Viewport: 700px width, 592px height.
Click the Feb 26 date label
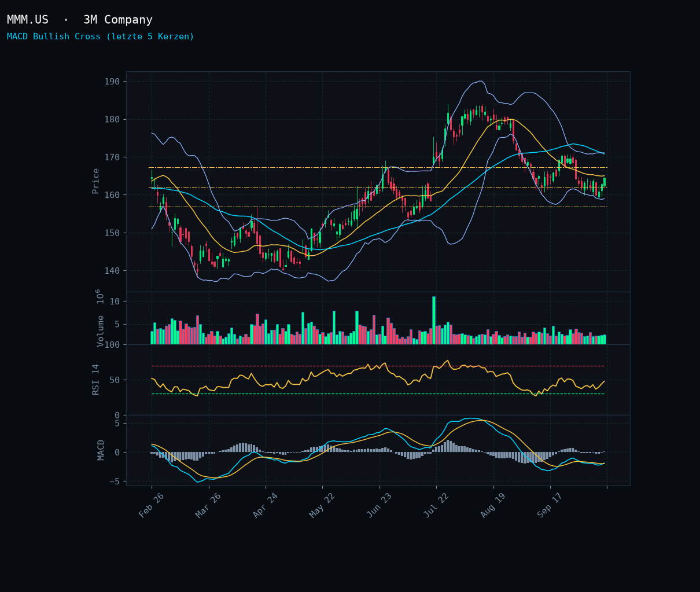point(152,505)
